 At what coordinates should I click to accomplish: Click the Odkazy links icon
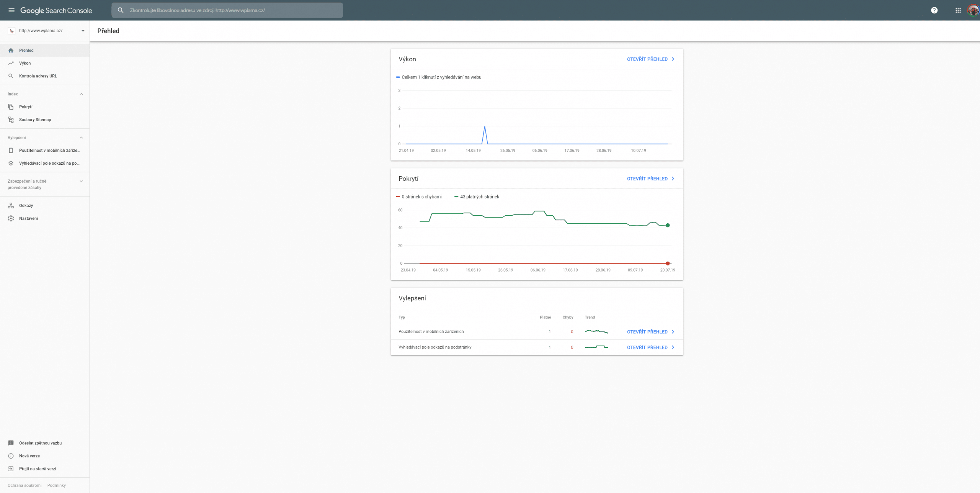pos(11,206)
